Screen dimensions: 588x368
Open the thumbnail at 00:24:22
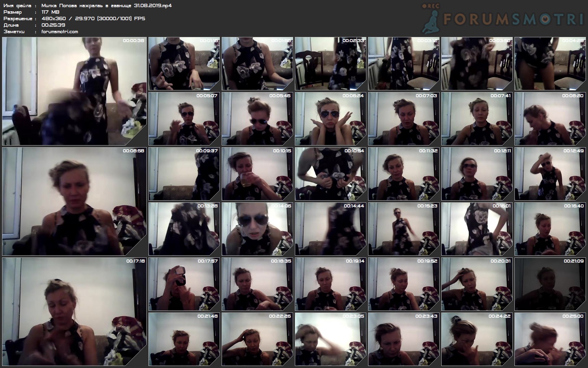[477, 339]
